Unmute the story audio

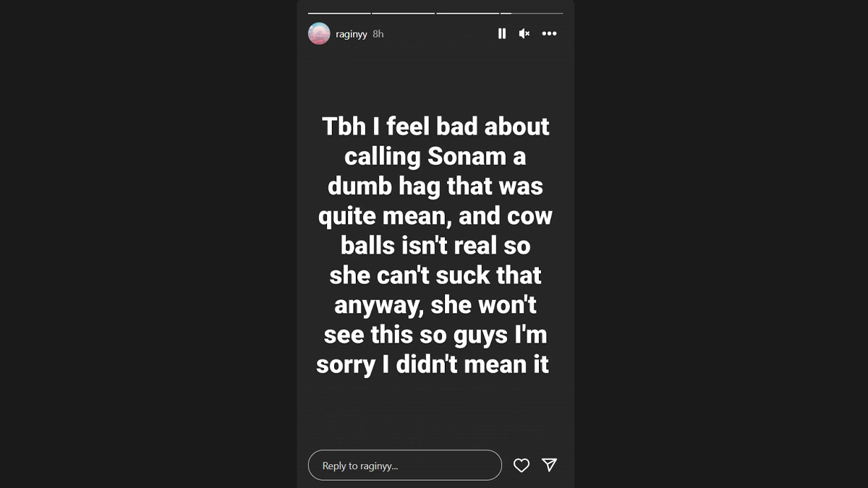click(x=524, y=34)
